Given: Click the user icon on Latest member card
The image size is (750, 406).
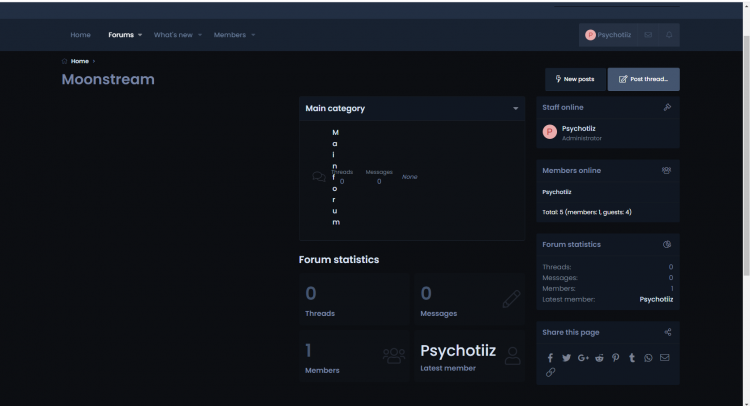Looking at the screenshot, I should (x=512, y=356).
